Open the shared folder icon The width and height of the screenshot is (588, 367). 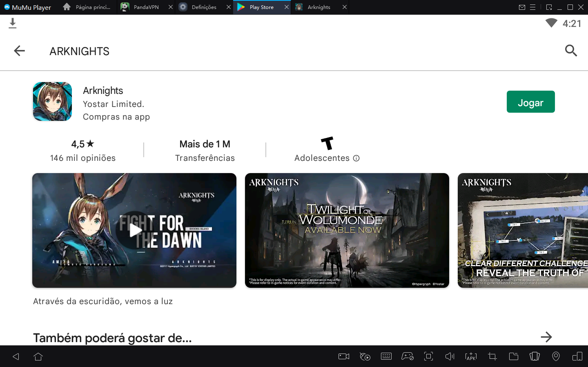click(x=513, y=356)
